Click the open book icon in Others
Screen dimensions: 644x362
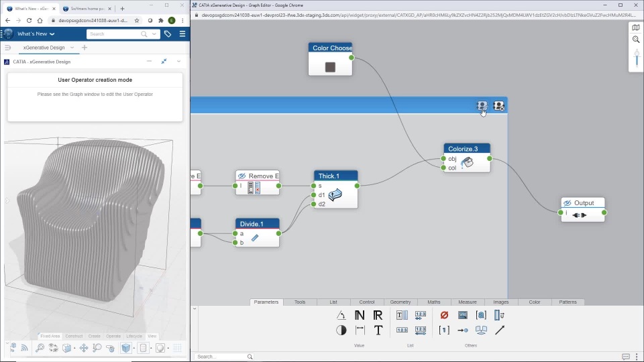[481, 330]
